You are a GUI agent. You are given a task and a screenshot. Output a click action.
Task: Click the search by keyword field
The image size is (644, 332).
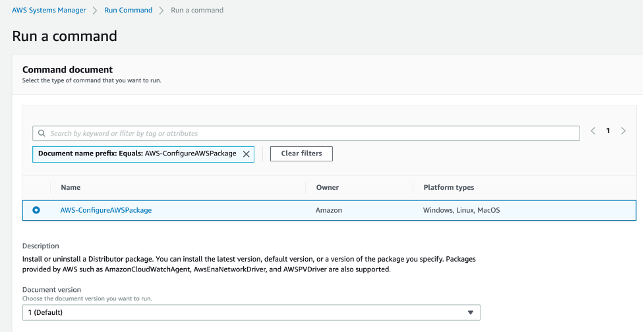point(306,133)
